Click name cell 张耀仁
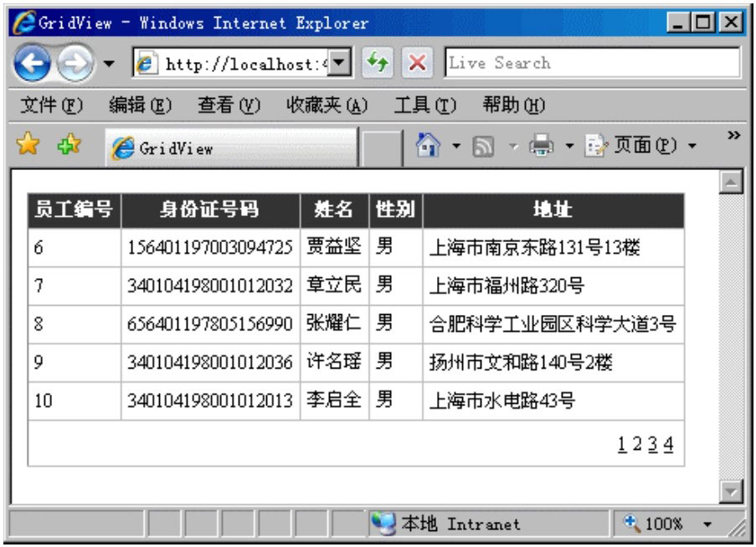Viewport: 756px width, 547px height. point(334,323)
